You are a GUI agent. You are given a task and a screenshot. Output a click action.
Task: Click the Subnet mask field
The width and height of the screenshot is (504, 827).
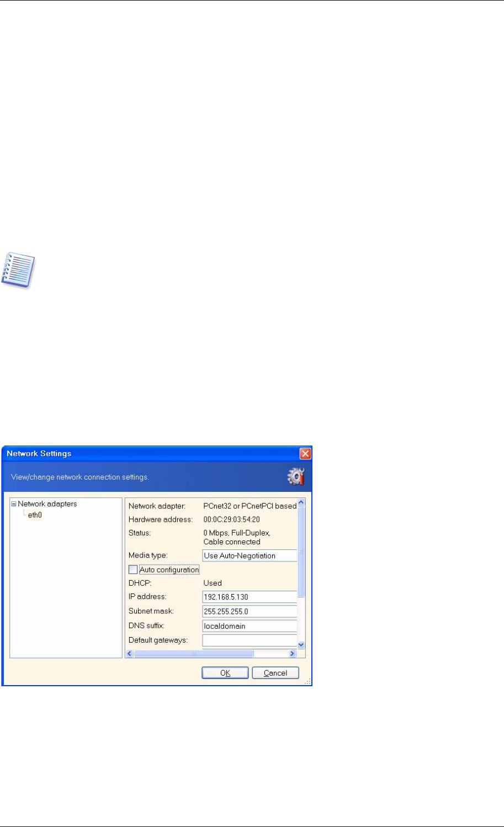250,612
